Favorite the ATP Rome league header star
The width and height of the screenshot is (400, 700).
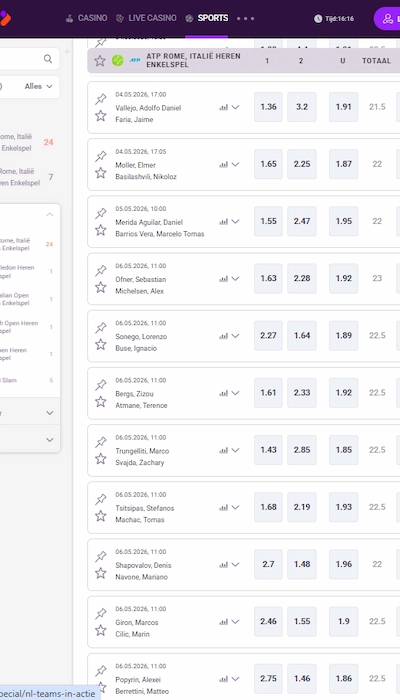[100, 61]
